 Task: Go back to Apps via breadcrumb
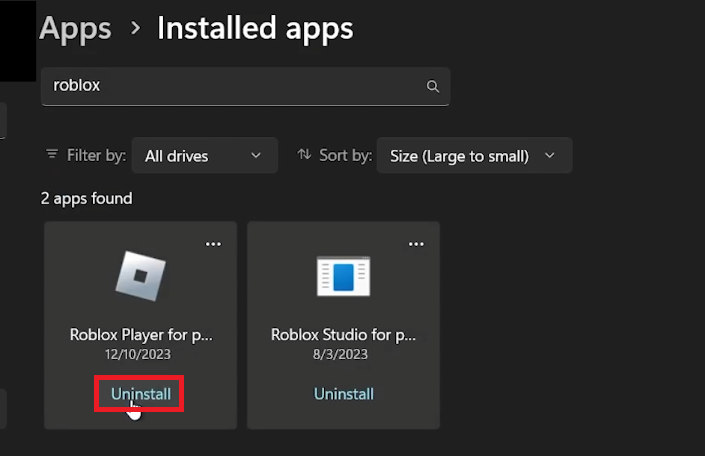pyautogui.click(x=75, y=28)
